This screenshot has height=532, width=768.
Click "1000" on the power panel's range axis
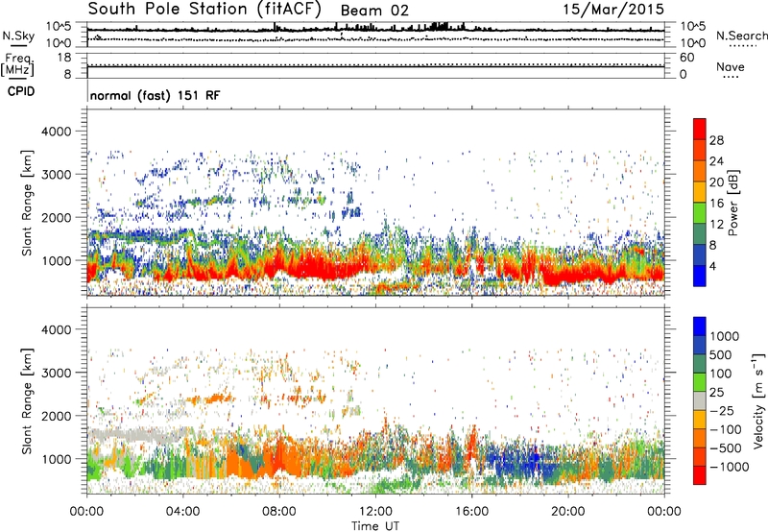click(x=56, y=260)
